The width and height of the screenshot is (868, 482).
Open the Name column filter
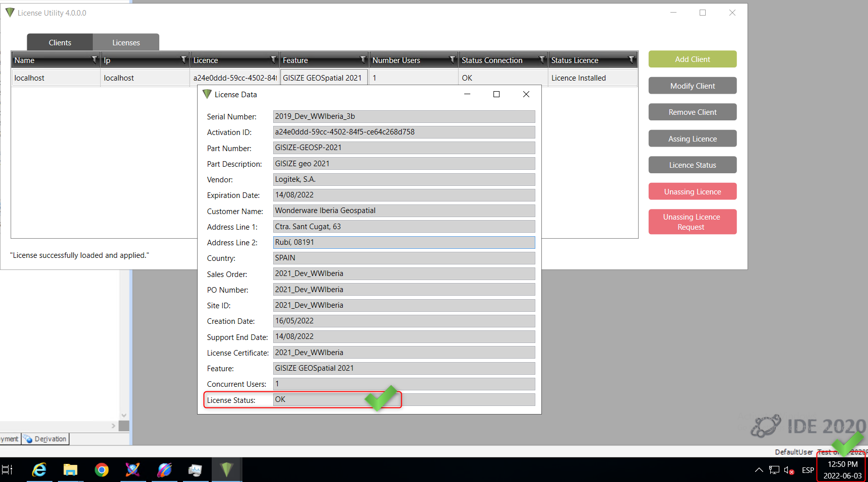click(x=94, y=59)
